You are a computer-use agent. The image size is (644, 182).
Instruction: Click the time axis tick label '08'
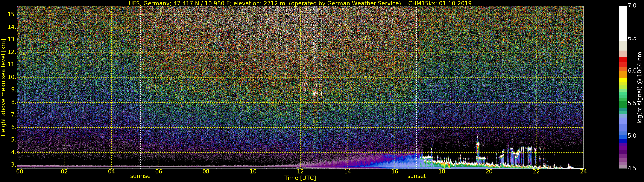click(x=206, y=172)
